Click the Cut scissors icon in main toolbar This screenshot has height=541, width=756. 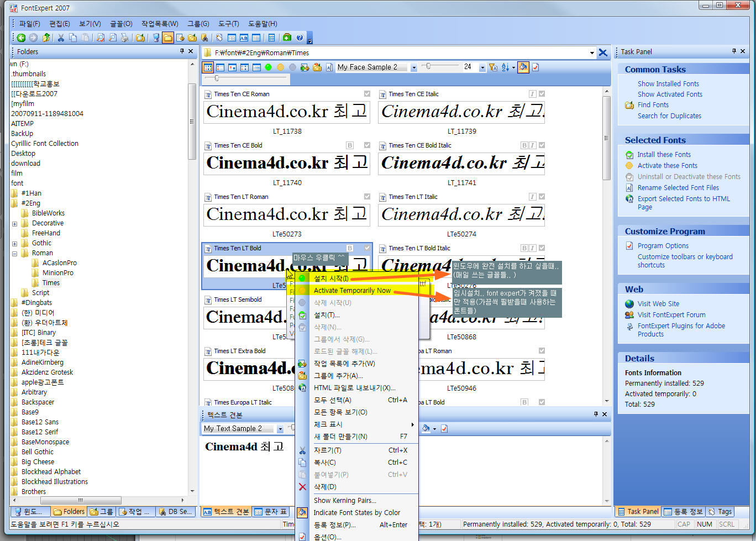(x=61, y=38)
